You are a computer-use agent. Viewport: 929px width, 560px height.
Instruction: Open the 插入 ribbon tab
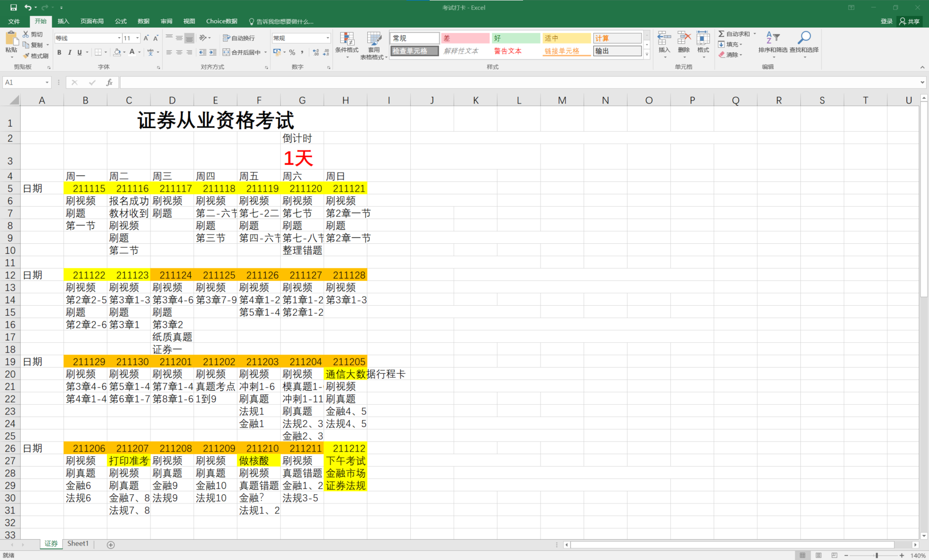[x=63, y=21]
